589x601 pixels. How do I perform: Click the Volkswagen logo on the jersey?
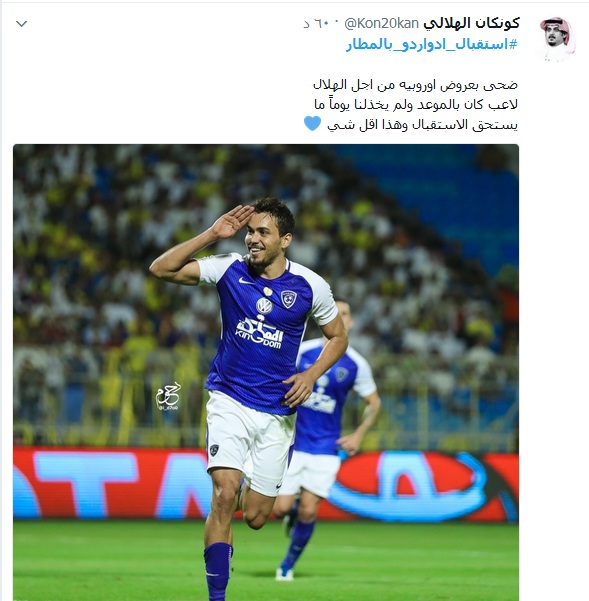click(264, 306)
